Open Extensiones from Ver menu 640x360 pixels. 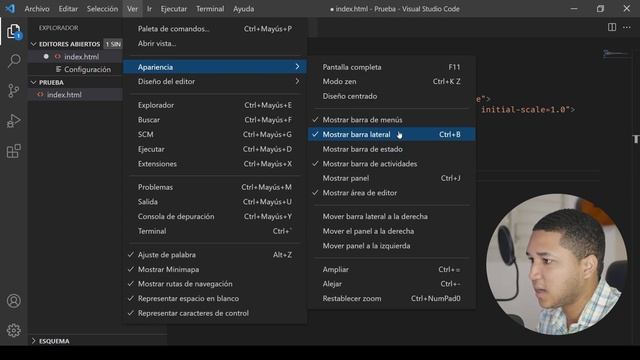pos(215,164)
